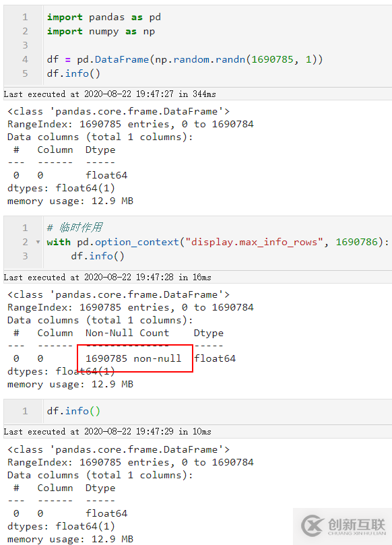392x545 pixels.
Task: Click the 1690785 non-null highlighted value
Action: click(x=133, y=358)
